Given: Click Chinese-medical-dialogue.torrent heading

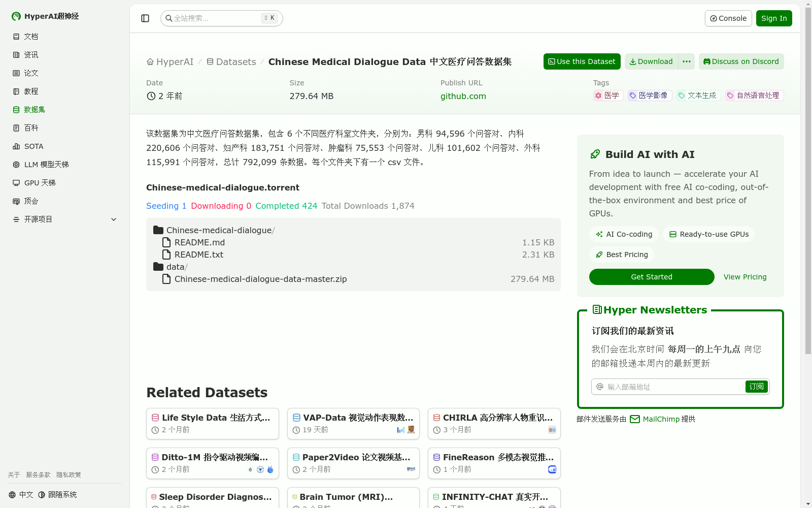Looking at the screenshot, I should (223, 187).
